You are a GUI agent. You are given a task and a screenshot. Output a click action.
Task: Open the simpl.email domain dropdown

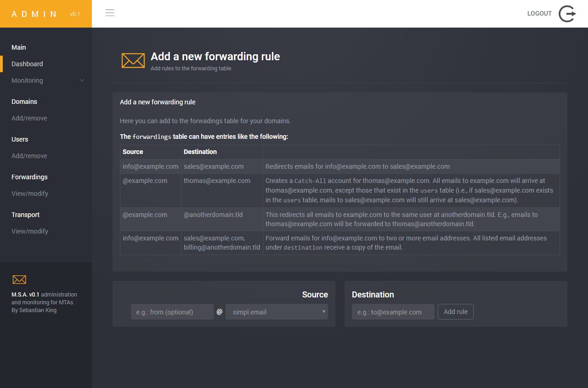(277, 312)
